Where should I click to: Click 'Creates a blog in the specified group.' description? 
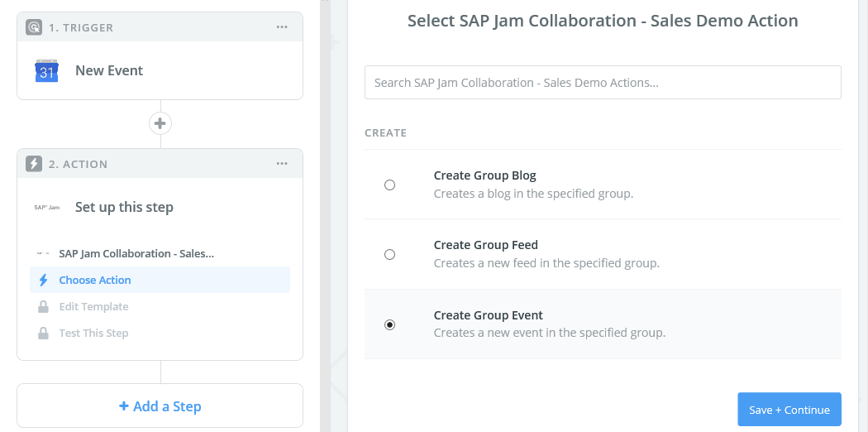(x=533, y=194)
